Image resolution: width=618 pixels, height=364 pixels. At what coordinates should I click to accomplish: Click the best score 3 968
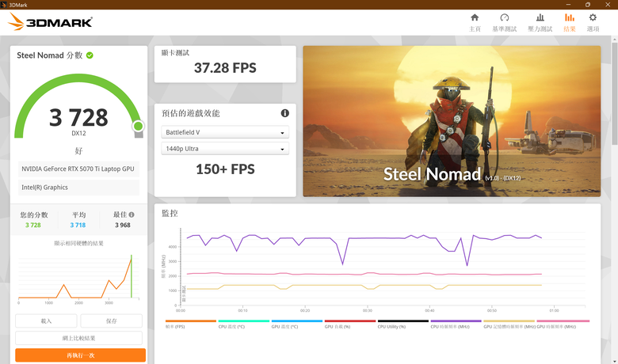coord(123,225)
